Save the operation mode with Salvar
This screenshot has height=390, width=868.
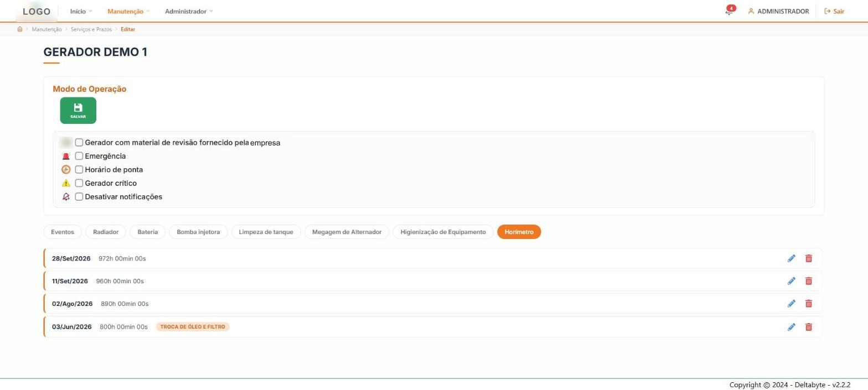coord(78,111)
